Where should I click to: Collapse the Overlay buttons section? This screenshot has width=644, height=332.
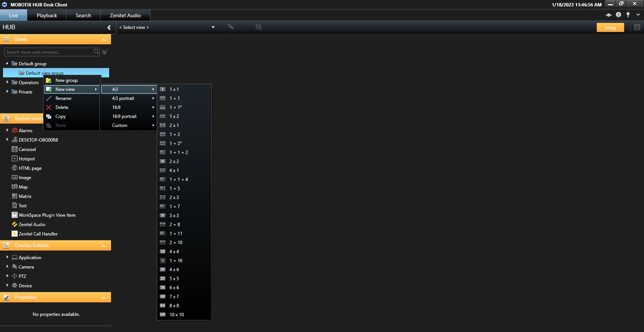pos(104,246)
